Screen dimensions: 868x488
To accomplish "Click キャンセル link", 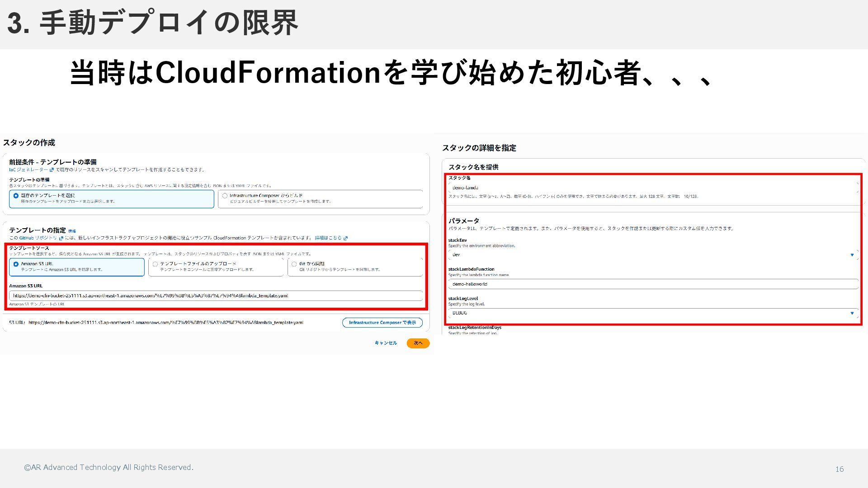I will (386, 343).
